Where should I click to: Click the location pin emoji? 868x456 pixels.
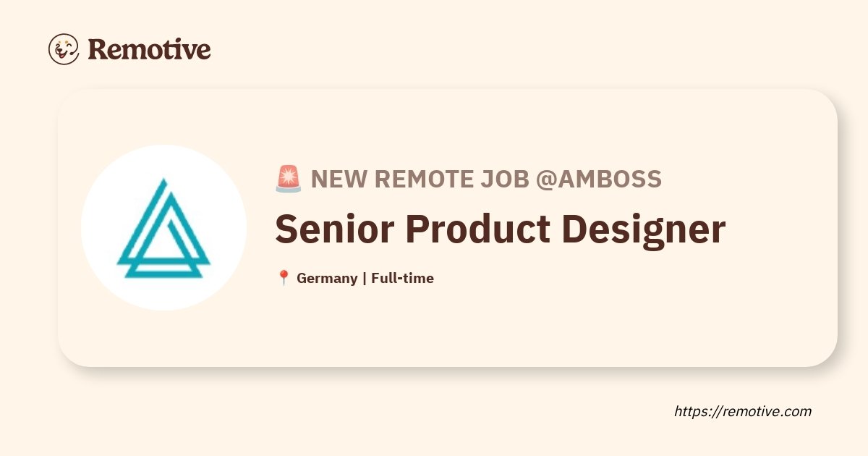284,278
